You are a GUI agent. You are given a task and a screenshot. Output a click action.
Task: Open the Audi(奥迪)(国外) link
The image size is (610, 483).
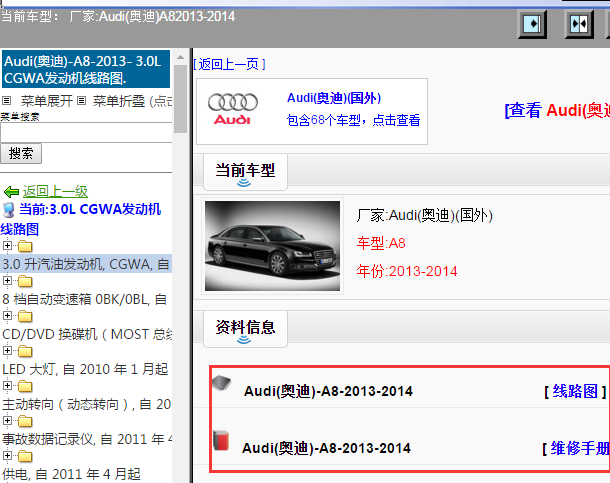point(334,98)
